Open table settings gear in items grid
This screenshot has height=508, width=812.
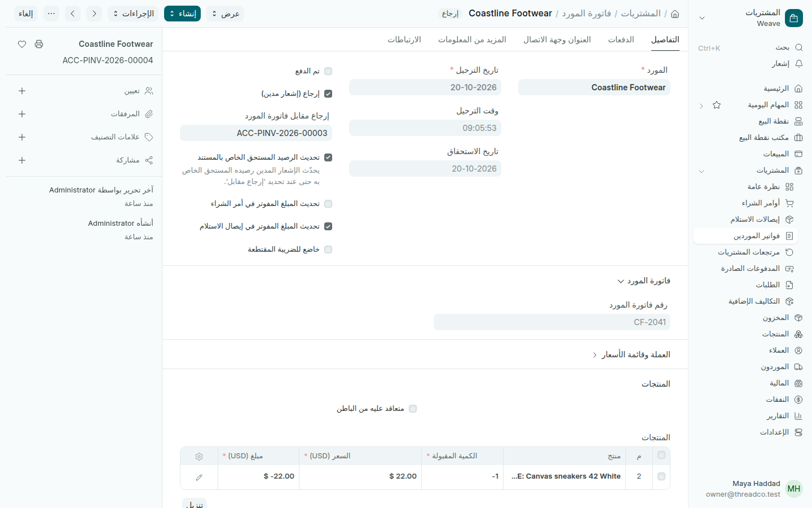click(x=199, y=456)
